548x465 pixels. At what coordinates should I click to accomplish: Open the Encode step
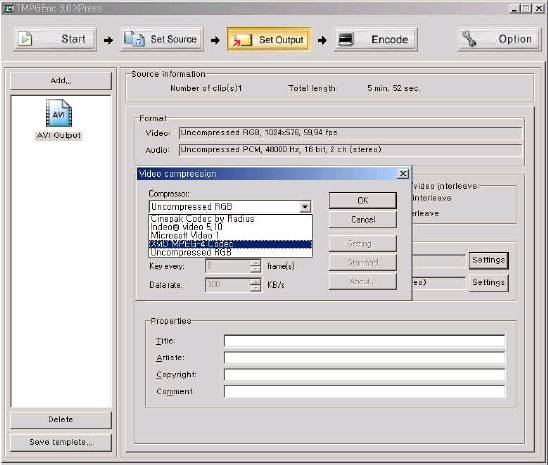pos(376,39)
